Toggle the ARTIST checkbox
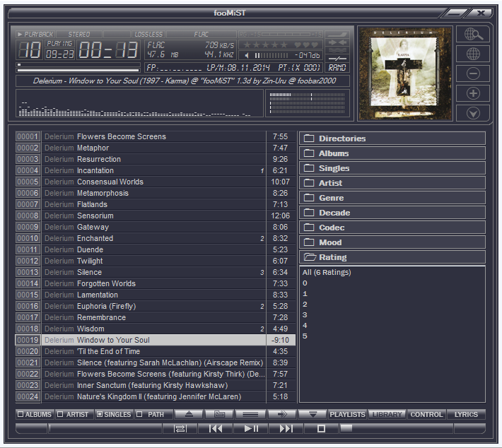 pyautogui.click(x=61, y=415)
